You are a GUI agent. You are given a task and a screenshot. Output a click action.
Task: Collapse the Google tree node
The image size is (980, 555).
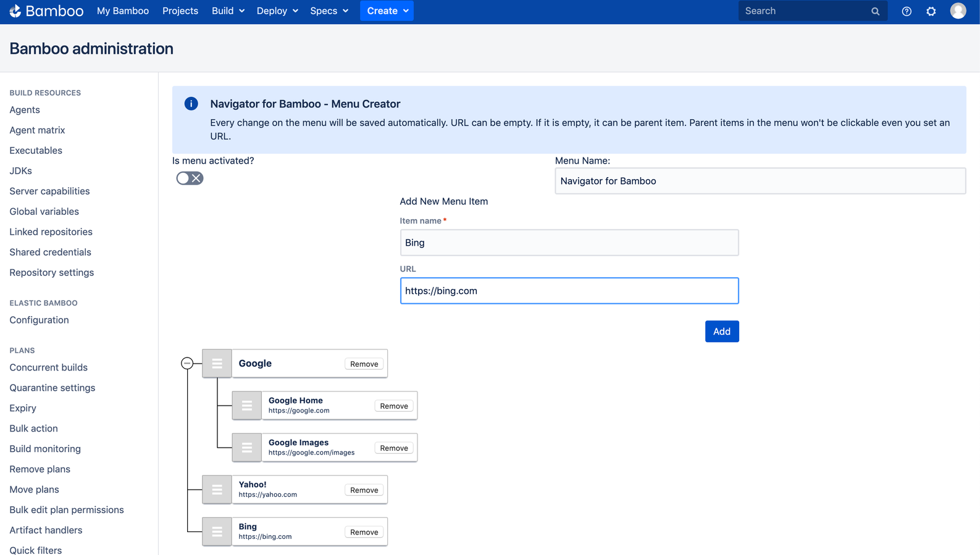(x=187, y=363)
